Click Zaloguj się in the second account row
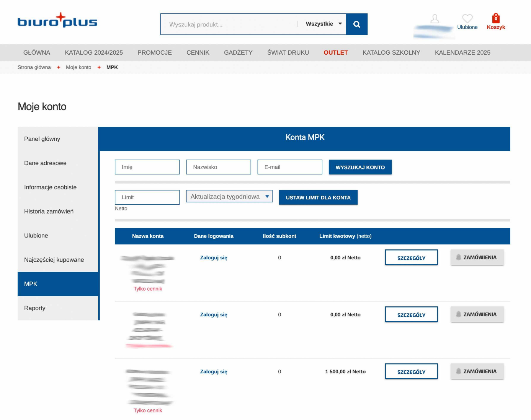531x420 pixels. pyautogui.click(x=214, y=315)
